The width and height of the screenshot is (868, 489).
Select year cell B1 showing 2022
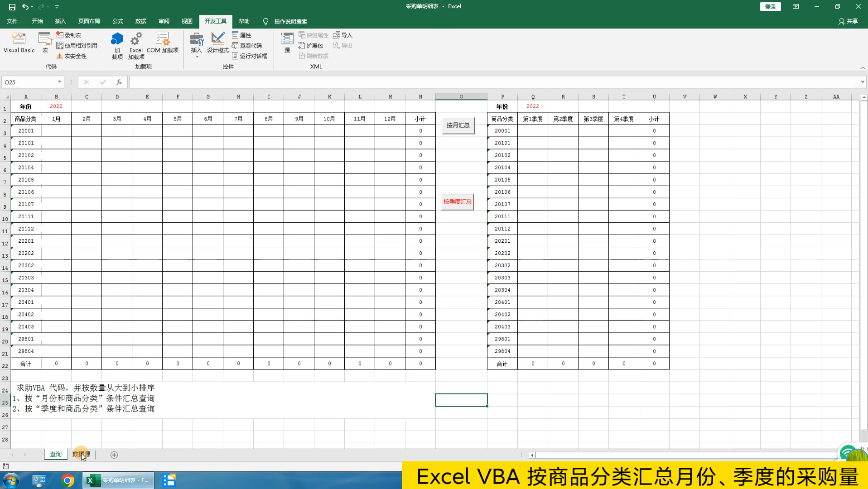click(56, 106)
